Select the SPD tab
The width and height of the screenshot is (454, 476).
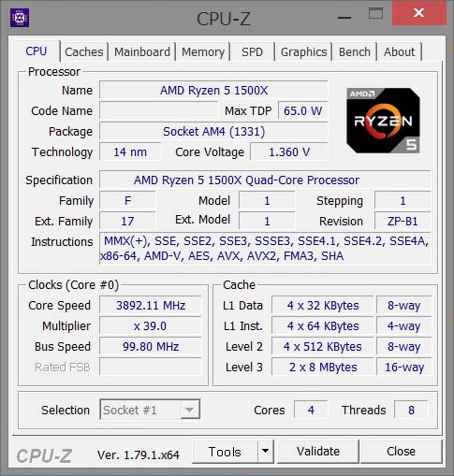(252, 51)
